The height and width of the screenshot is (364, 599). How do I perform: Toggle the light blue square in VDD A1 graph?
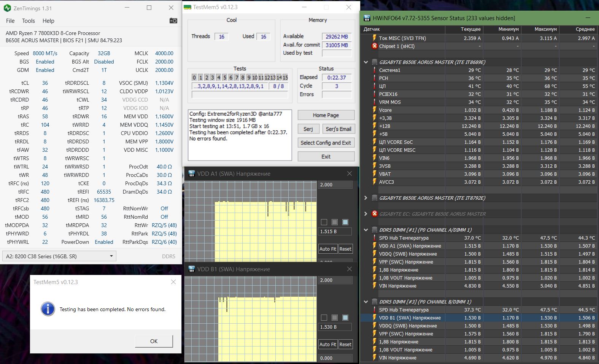click(345, 222)
